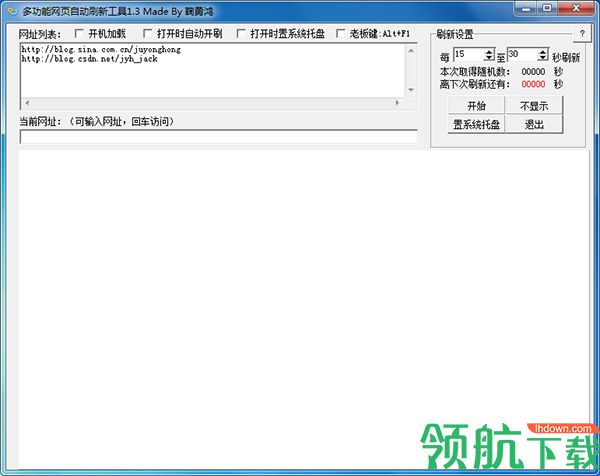Click the 开始 button
This screenshot has width=600, height=476.
[476, 105]
